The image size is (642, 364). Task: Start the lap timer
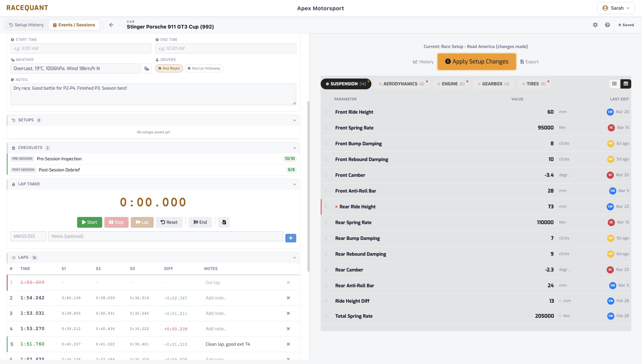[89, 222]
